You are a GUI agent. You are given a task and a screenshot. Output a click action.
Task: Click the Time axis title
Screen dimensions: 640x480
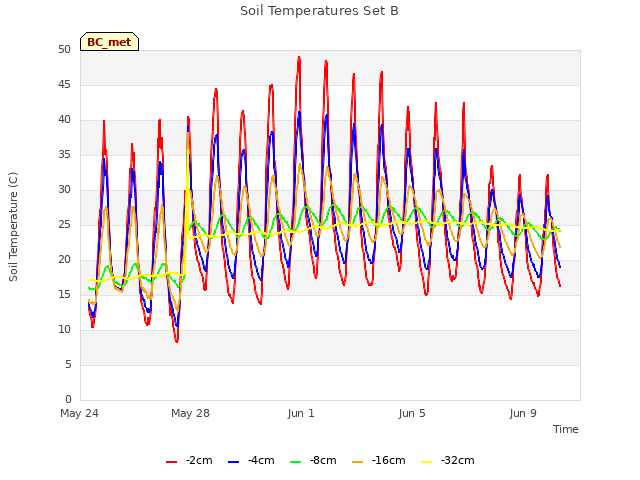click(566, 429)
